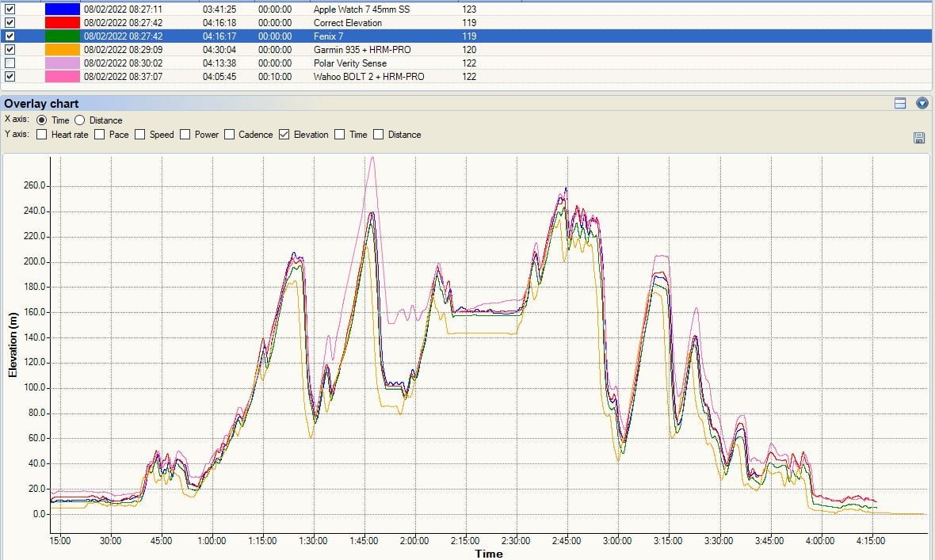The height and width of the screenshot is (560, 935).
Task: Click the blue Apple Watch color swatch
Action: pyautogui.click(x=62, y=10)
